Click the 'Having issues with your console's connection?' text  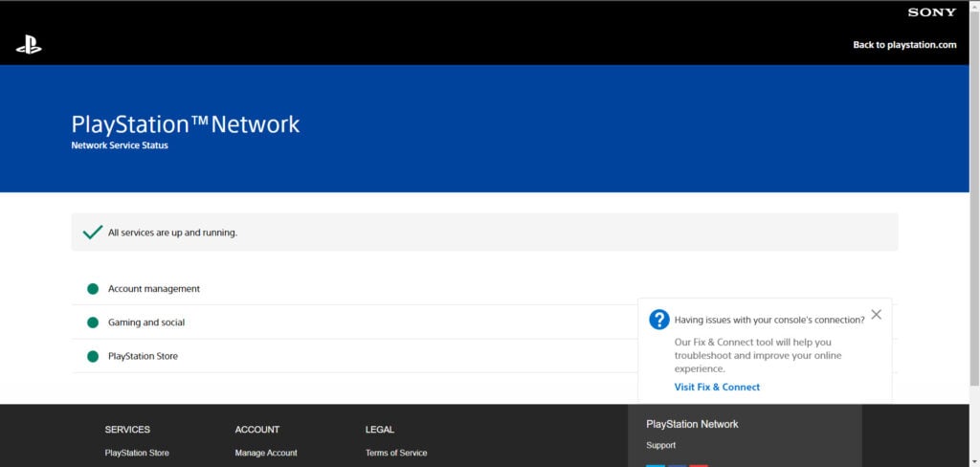pyautogui.click(x=769, y=320)
